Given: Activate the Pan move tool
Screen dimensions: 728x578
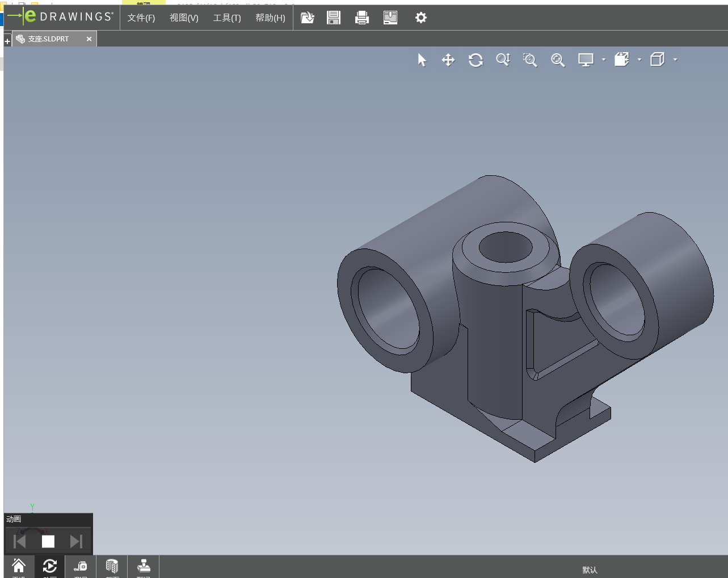Looking at the screenshot, I should pyautogui.click(x=448, y=60).
